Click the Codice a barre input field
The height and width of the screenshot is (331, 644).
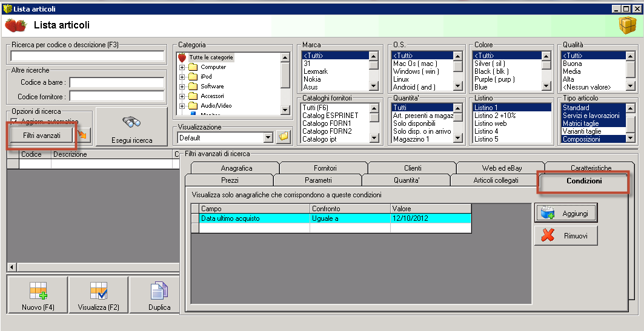pos(117,82)
